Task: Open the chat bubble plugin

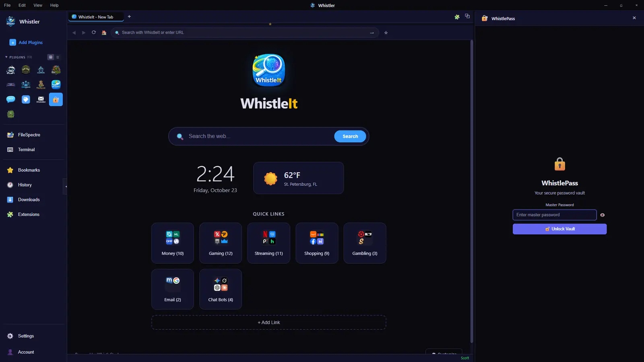Action: click(x=11, y=99)
